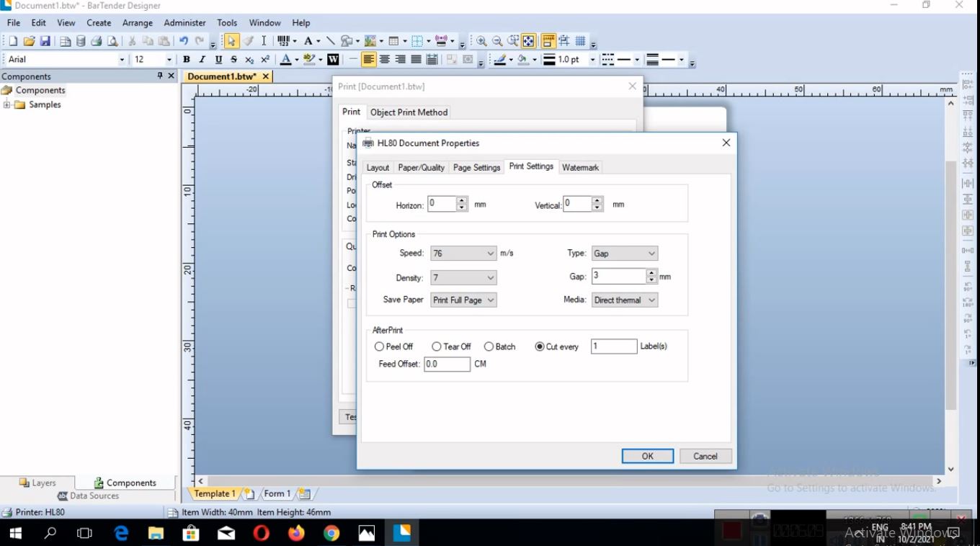The width and height of the screenshot is (980, 546).
Task: Switch to Form 1 bottom tab
Action: pos(276,493)
